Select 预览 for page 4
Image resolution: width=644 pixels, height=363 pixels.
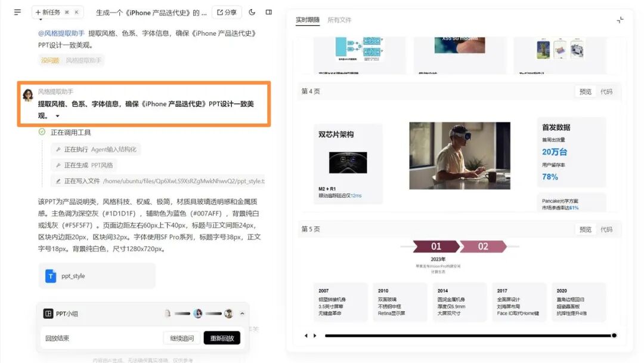coord(586,91)
